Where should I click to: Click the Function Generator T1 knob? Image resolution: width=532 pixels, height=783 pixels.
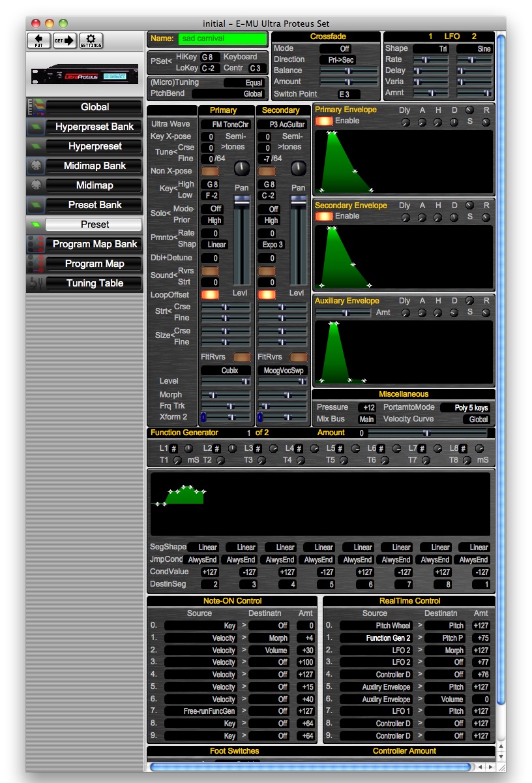[x=177, y=460]
